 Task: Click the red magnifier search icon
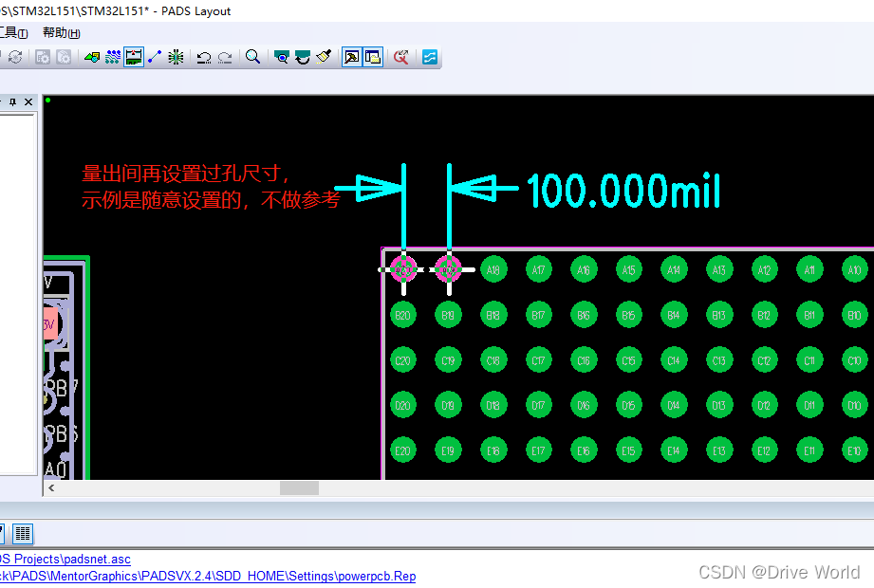click(x=401, y=57)
